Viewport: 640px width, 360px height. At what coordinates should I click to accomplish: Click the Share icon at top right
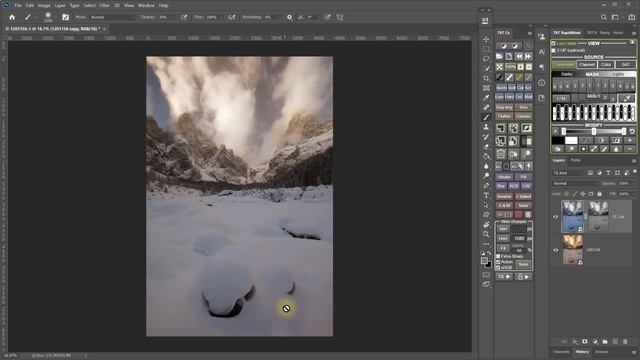632,17
